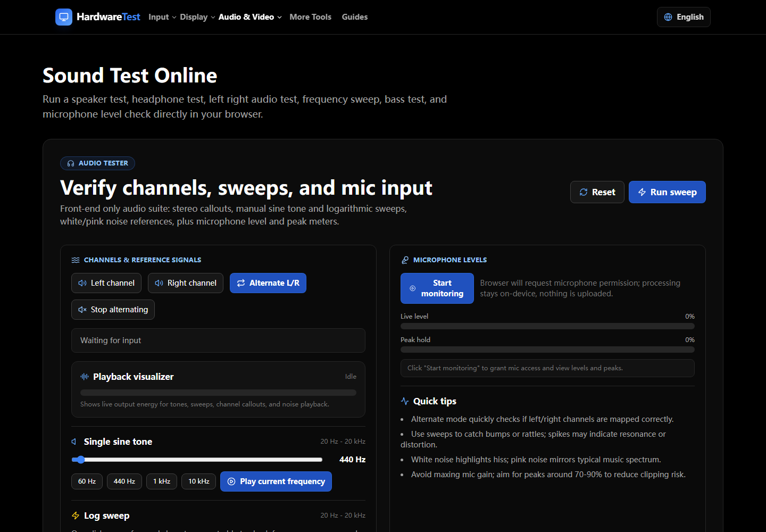The width and height of the screenshot is (766, 532).
Task: Click the speaker icon in Right channel
Action: [159, 283]
